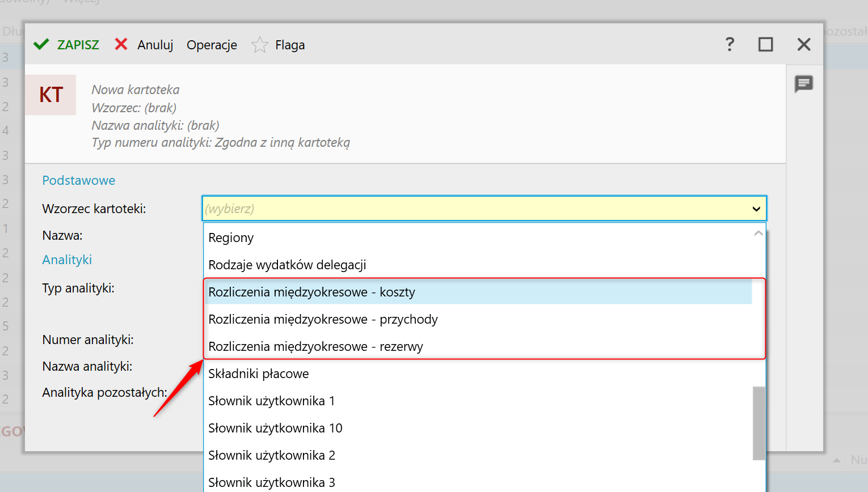This screenshot has width=868, height=492.
Task: Toggle the Flaga star icon
Action: 260,45
